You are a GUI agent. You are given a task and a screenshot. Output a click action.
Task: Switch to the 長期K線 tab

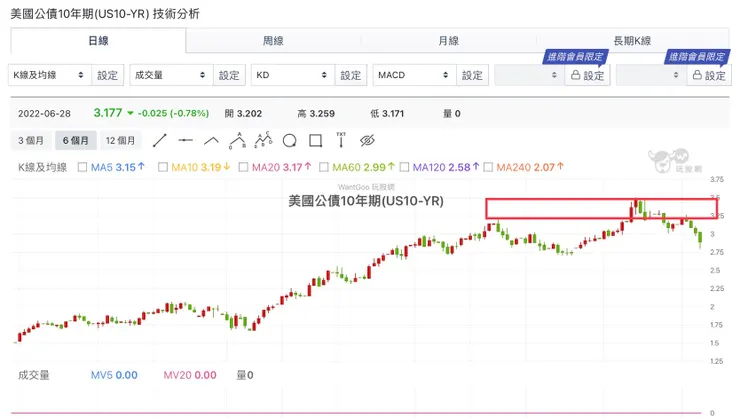(x=632, y=41)
